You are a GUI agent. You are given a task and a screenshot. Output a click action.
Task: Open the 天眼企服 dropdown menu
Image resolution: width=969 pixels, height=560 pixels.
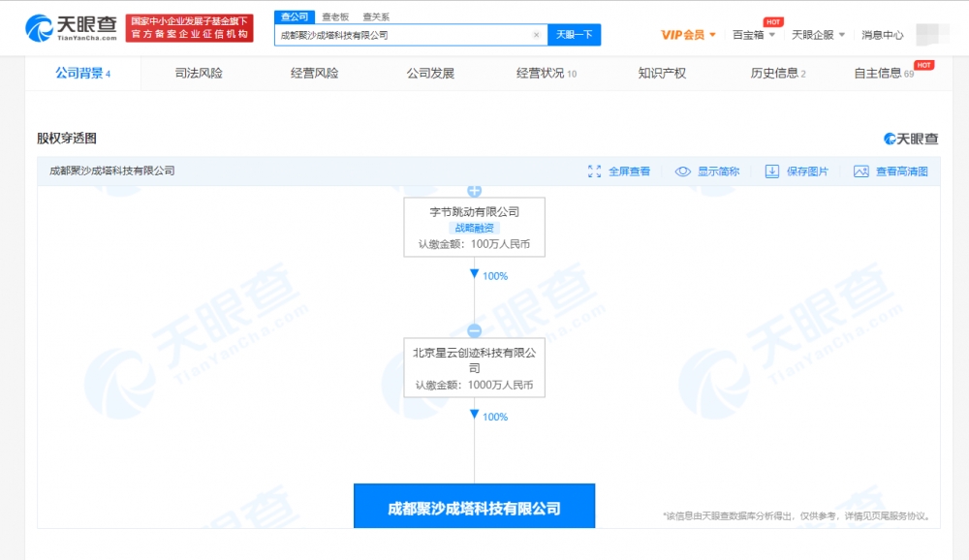point(818,35)
